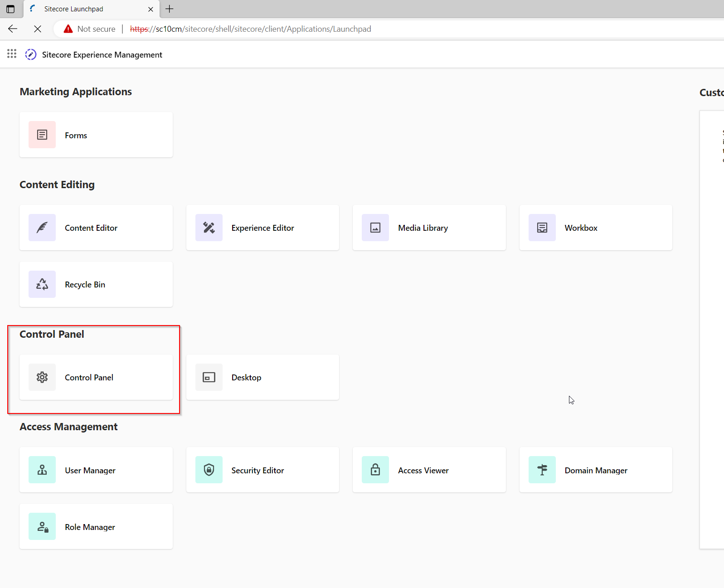Click the Role Manager user-lock icon
Viewport: 724px width, 588px height.
(x=42, y=526)
